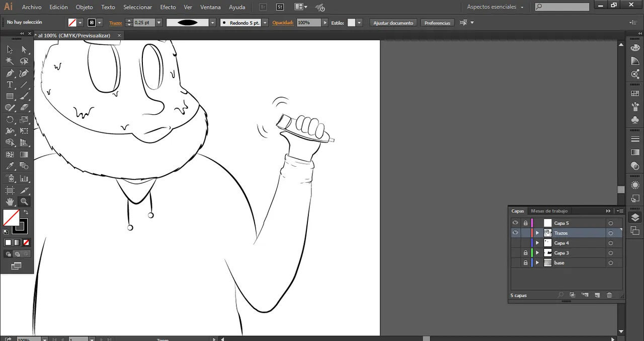Switch to the Direct Selection tool
Viewport: 644px width, 341px height.
(24, 49)
